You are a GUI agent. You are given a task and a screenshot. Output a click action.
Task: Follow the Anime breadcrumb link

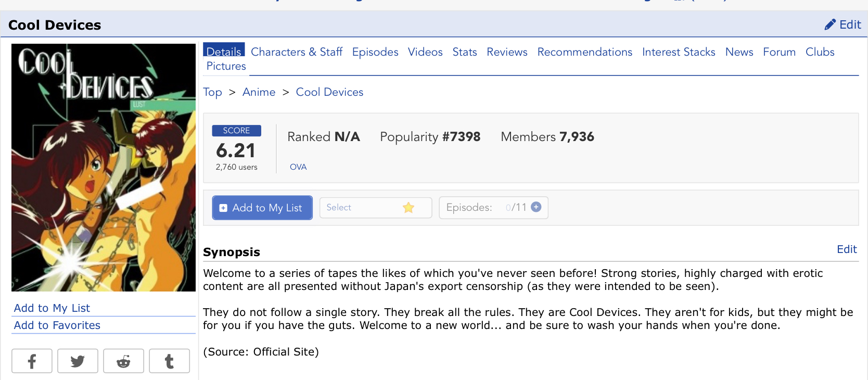tap(259, 92)
